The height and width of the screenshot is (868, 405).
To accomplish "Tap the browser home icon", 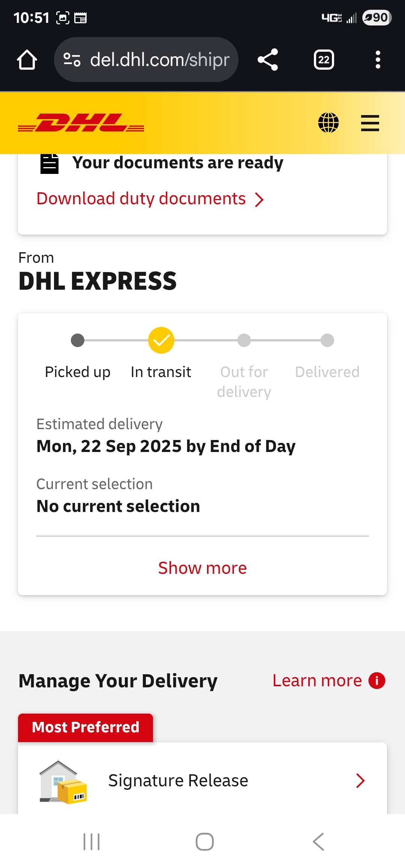I will click(27, 60).
